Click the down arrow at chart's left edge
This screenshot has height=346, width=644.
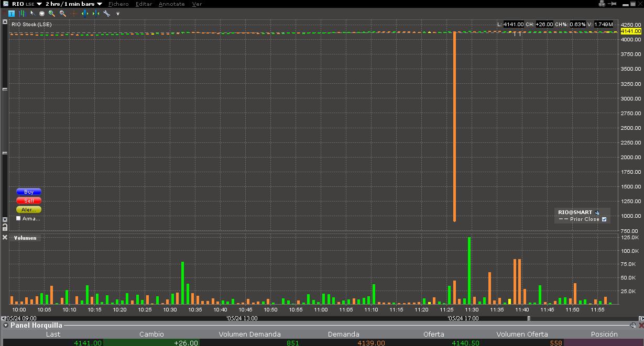[5, 219]
